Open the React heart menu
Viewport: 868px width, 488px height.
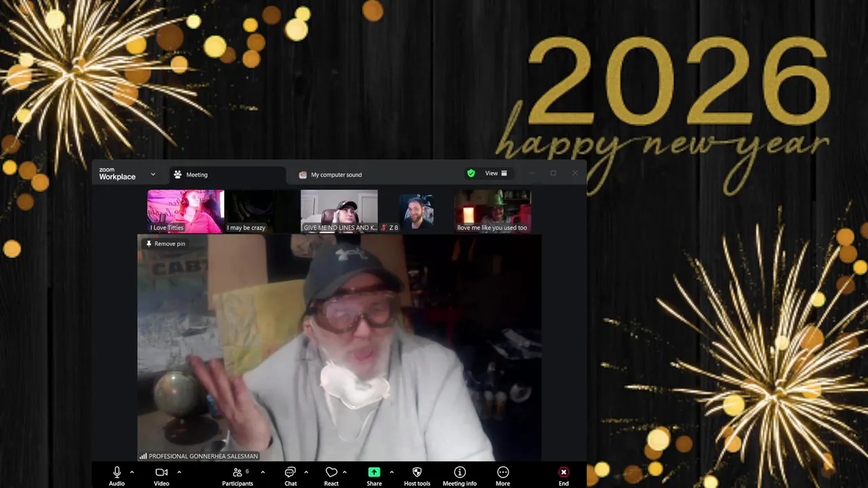pyautogui.click(x=331, y=476)
